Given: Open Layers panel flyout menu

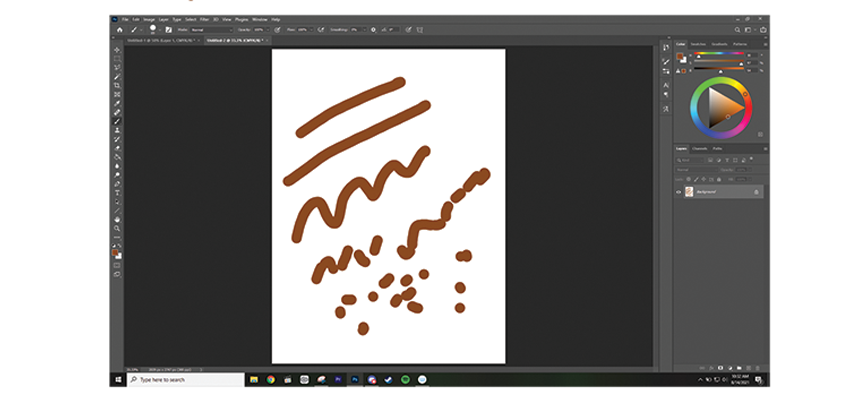Looking at the screenshot, I should point(765,149).
